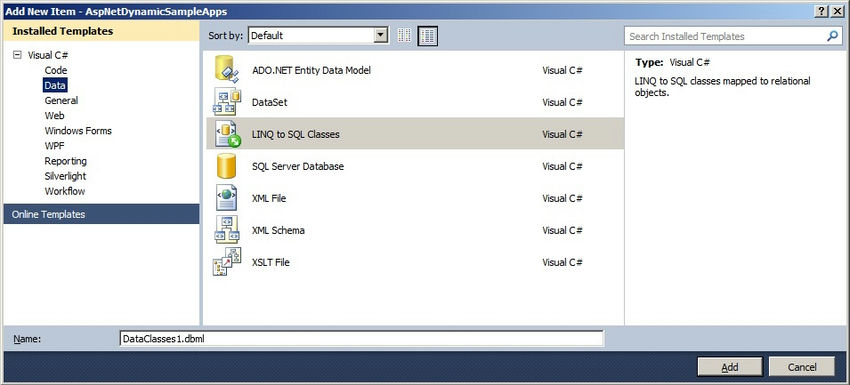The image size is (850, 385).
Task: Switch to small icons view
Action: coord(404,36)
